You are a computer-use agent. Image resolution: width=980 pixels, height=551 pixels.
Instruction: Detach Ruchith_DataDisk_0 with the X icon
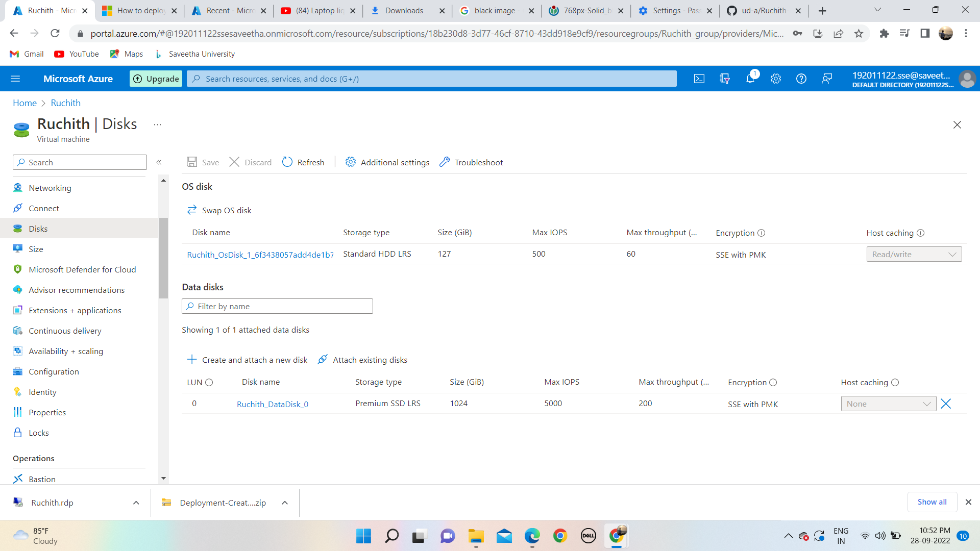946,404
